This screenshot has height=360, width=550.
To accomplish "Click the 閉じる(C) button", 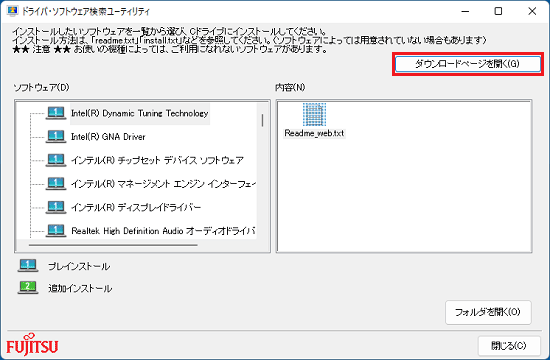I will coord(509,346).
